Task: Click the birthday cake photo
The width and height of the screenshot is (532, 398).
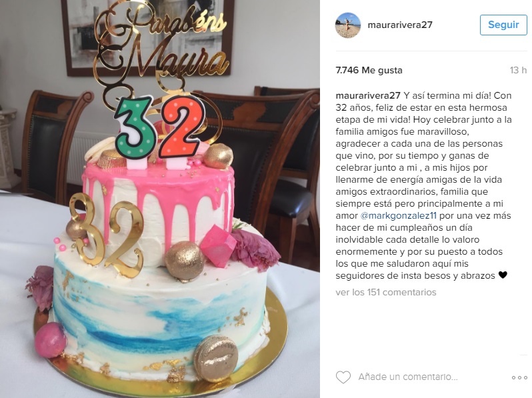Action: (x=160, y=199)
